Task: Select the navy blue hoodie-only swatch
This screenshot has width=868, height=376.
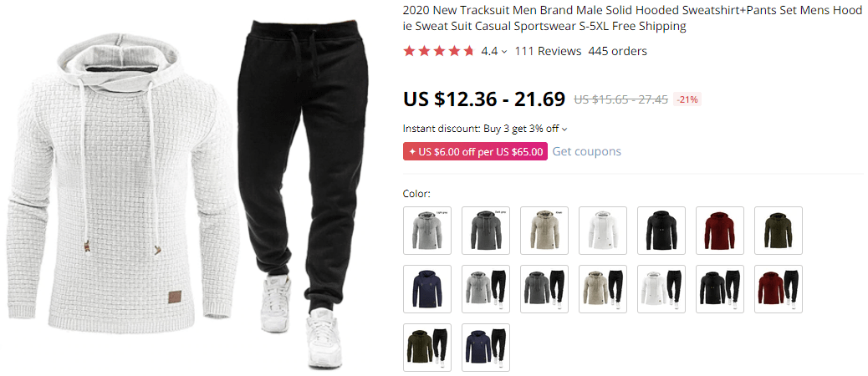Action: click(x=427, y=289)
